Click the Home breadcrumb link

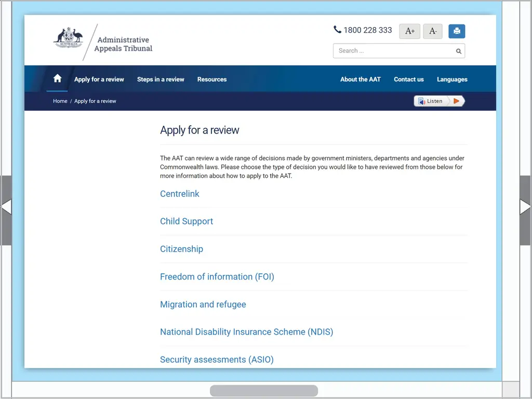pos(60,101)
